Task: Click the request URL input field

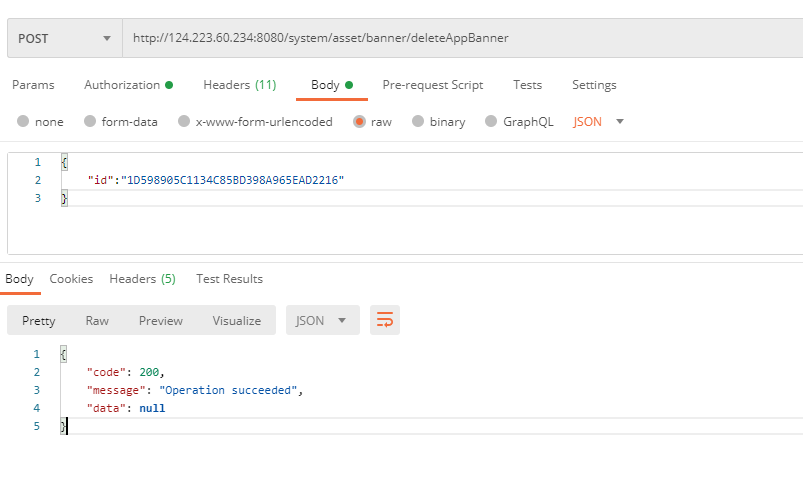Action: click(x=460, y=38)
